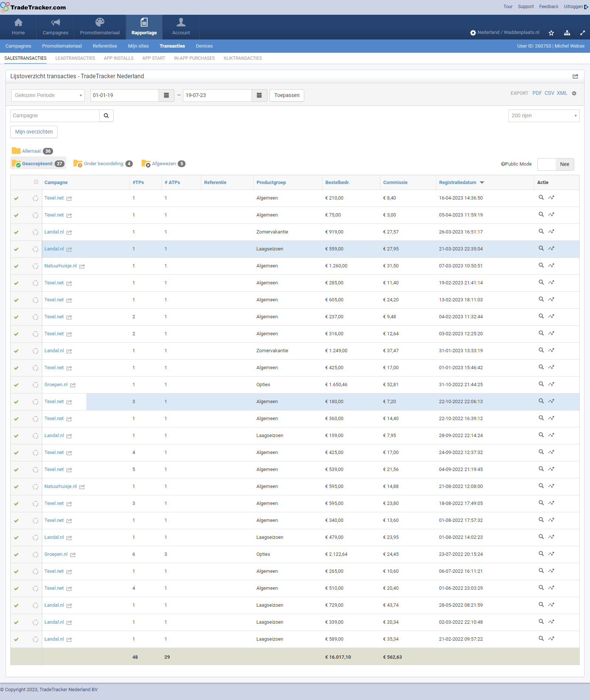Screen dimensions: 590x700
Task: Sort by Commissie column header
Action: (395, 183)
